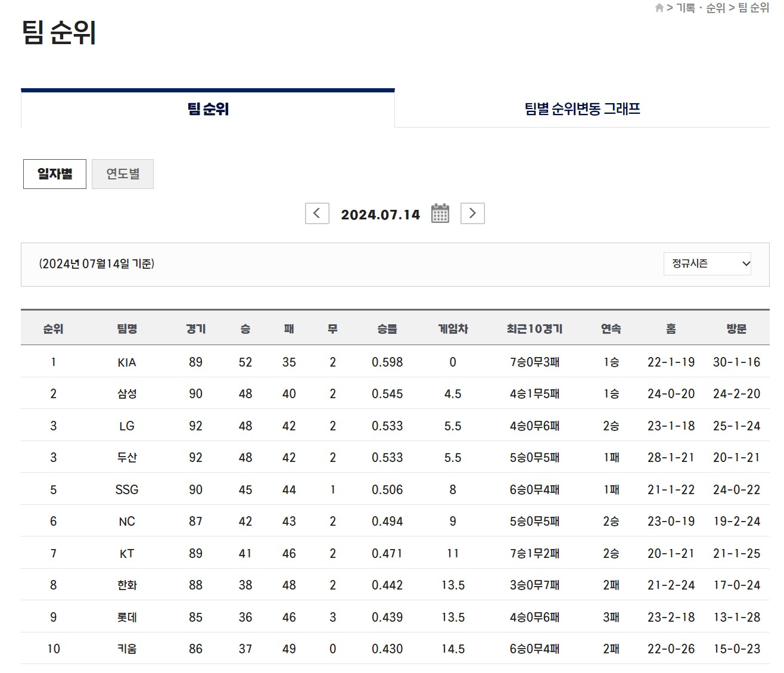Go to previous date with left arrow
This screenshot has width=784, height=673.
(317, 213)
